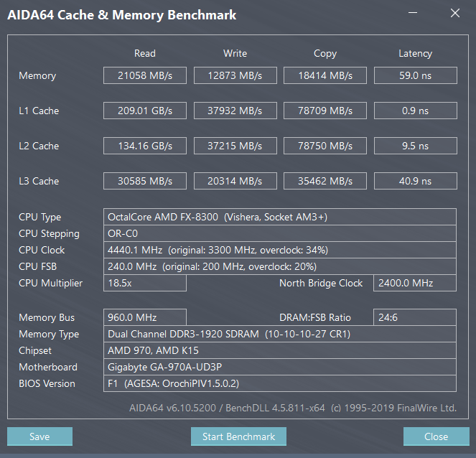Click the Memory Latency 59.0 ns field
Image resolution: width=476 pixels, height=458 pixels.
pos(415,75)
